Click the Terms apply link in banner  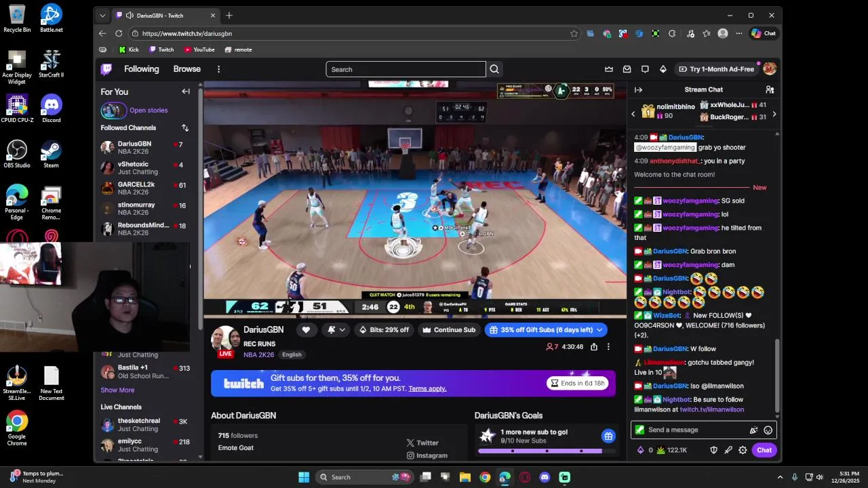click(x=427, y=388)
